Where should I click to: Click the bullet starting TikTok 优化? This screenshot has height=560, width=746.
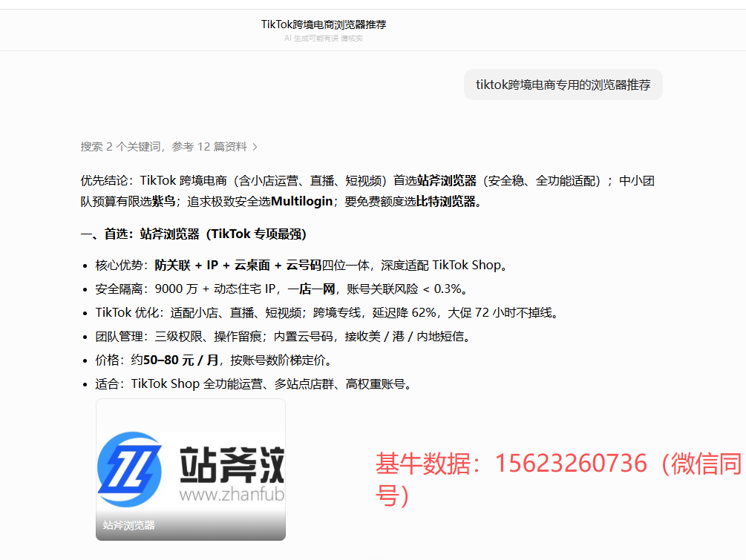(x=327, y=313)
